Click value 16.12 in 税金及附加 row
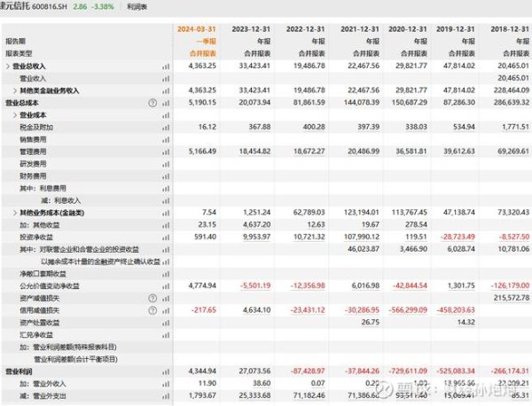 (x=207, y=127)
